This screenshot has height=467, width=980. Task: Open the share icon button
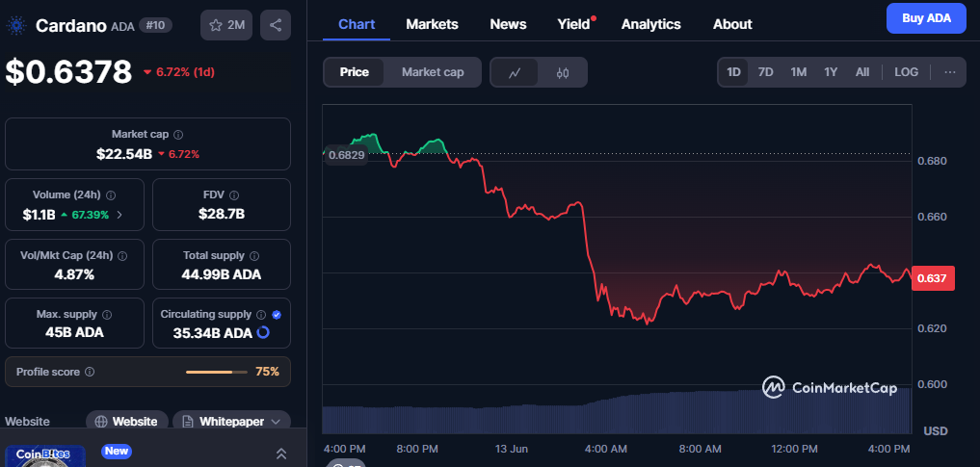[275, 25]
